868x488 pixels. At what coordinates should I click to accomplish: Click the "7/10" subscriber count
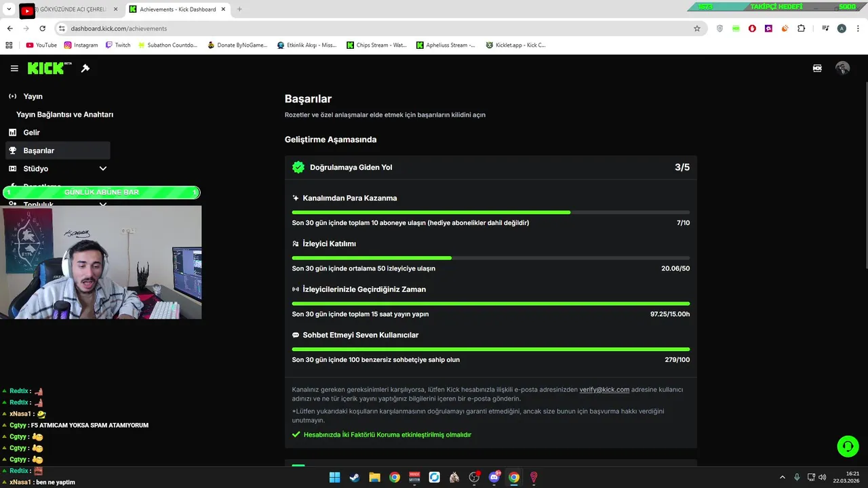tap(683, 223)
